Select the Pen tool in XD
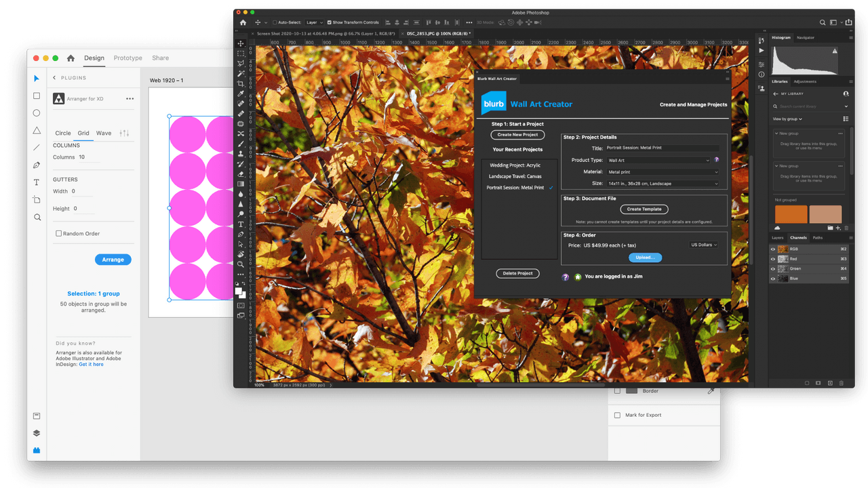Screen dimensions: 868x488 (x=37, y=165)
